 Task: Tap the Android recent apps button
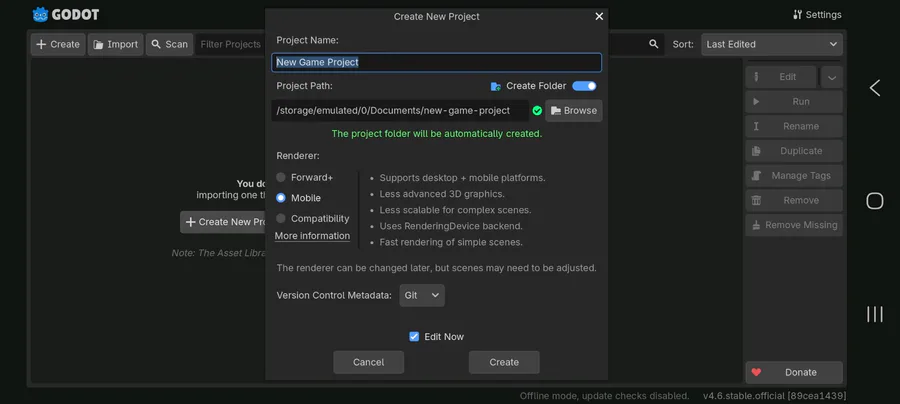[874, 314]
